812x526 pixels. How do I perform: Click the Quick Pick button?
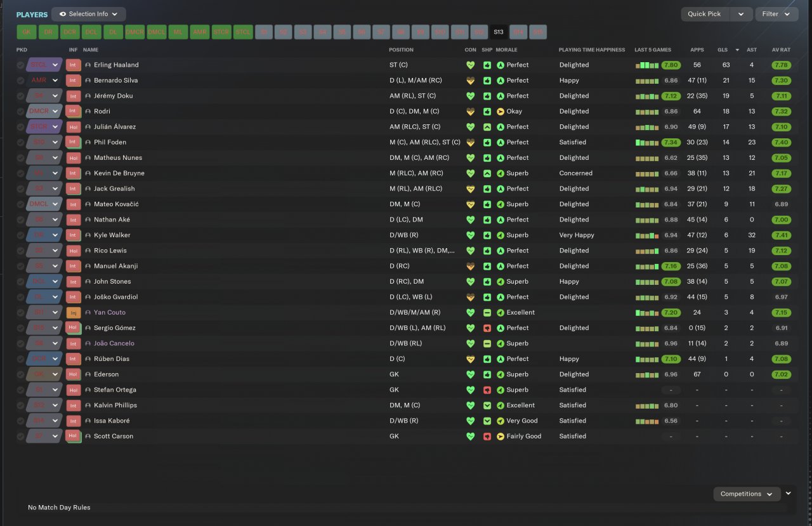pyautogui.click(x=705, y=14)
